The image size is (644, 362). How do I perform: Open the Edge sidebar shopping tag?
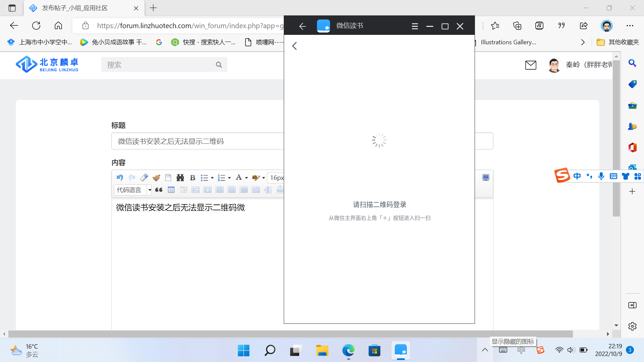(x=632, y=84)
